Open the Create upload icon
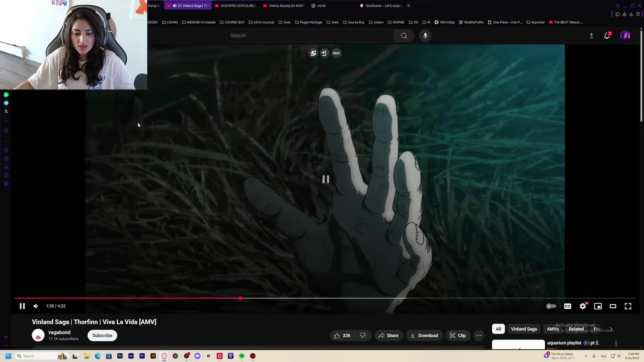Viewport: 644px width, 362px height. tap(591, 36)
